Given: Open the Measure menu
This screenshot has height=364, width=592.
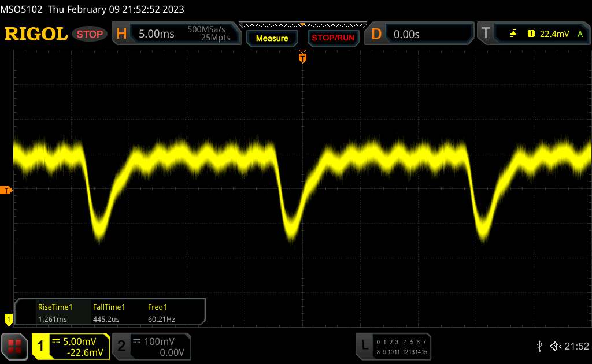Looking at the screenshot, I should (x=272, y=38).
